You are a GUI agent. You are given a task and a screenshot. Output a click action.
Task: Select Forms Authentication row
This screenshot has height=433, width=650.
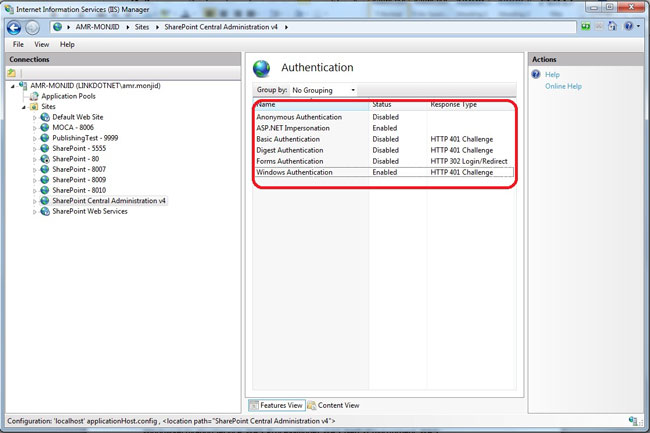pos(384,161)
